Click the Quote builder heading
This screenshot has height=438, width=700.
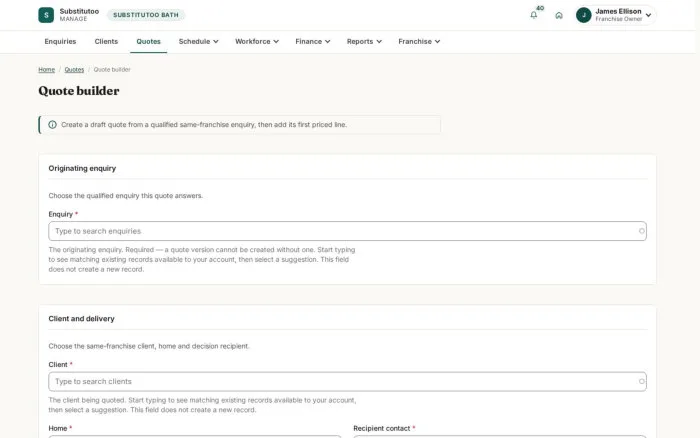(x=79, y=91)
